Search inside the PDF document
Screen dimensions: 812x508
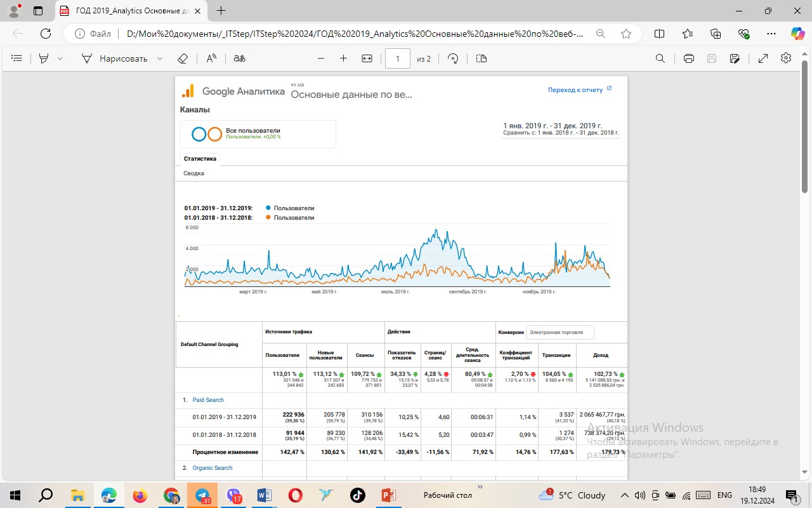click(660, 58)
